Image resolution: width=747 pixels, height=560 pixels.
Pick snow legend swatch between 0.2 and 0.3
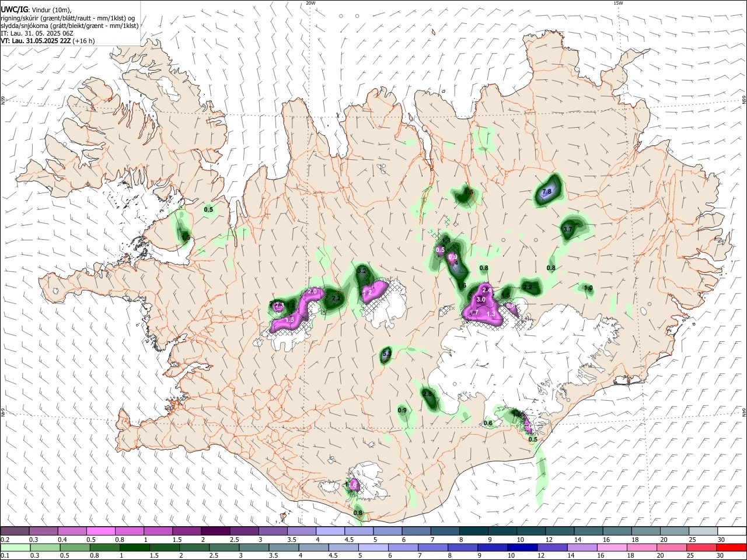point(15,531)
